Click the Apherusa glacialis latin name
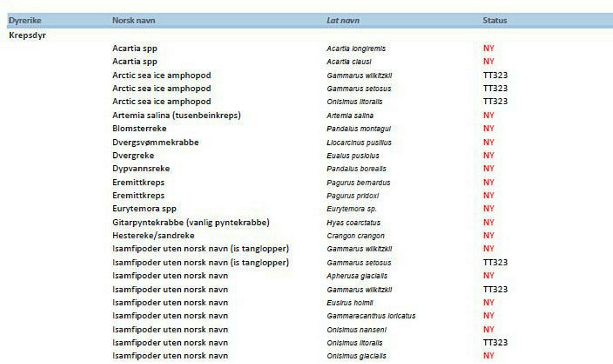 (x=357, y=276)
